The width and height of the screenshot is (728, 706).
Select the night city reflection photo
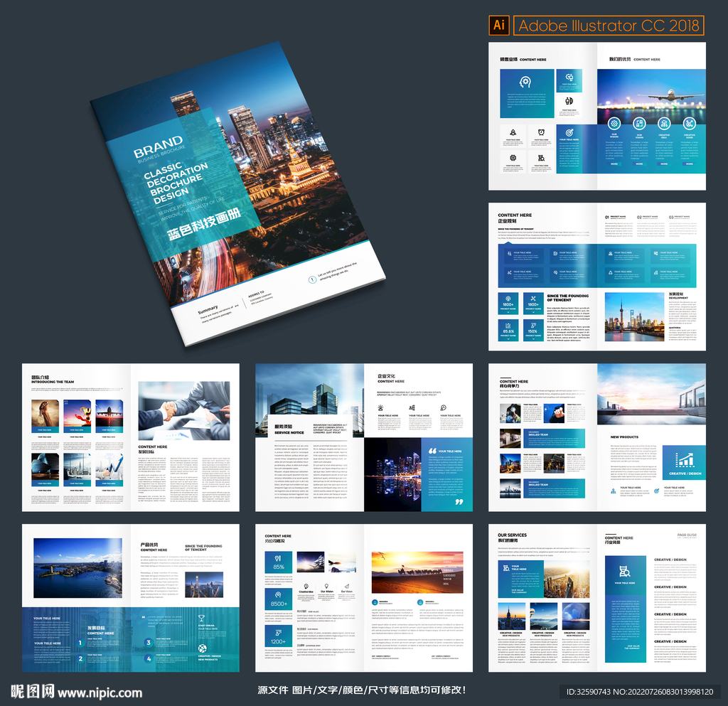coord(392,474)
